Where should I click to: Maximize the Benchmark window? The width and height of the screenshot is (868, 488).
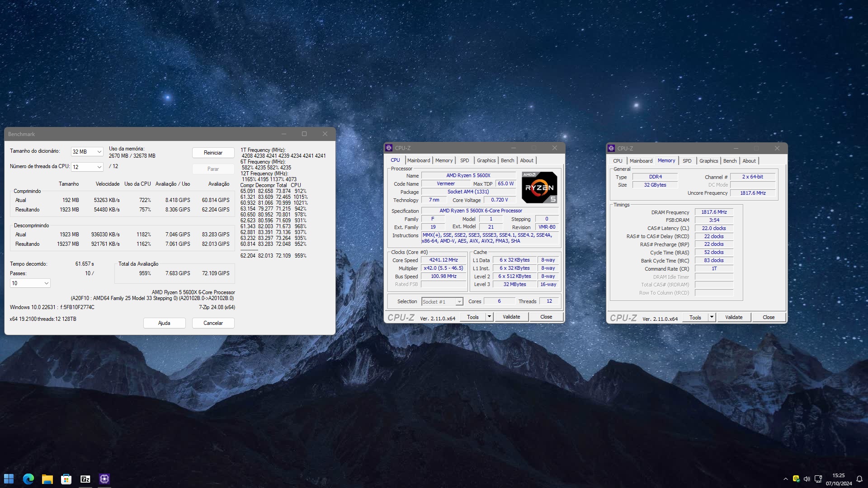(x=304, y=134)
